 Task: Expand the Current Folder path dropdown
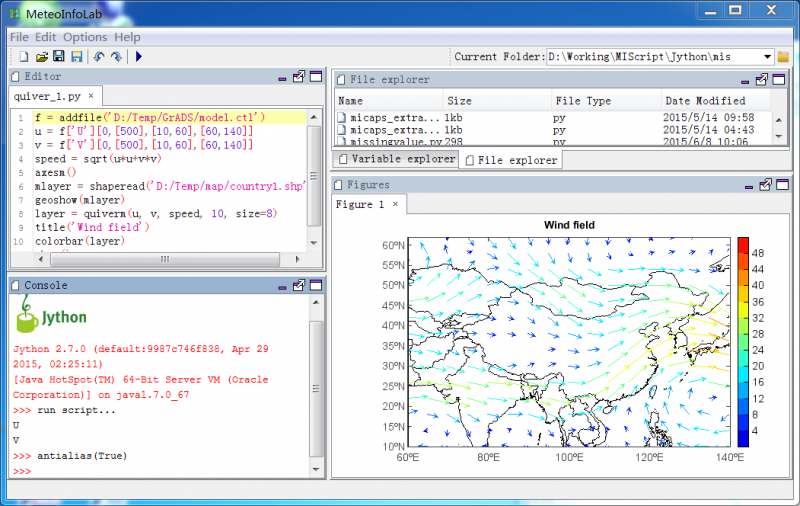[767, 57]
